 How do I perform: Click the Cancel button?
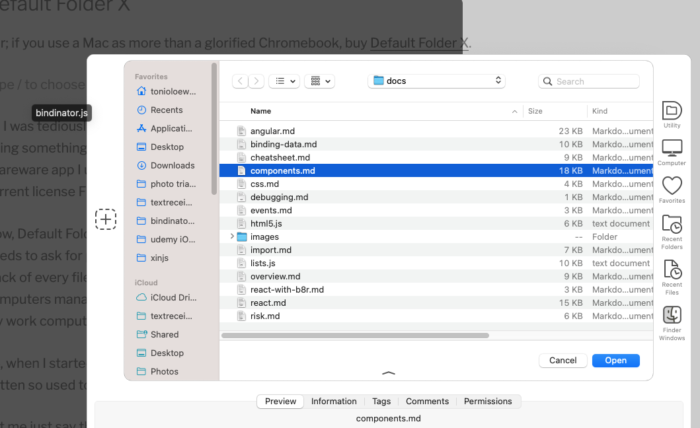coord(562,360)
